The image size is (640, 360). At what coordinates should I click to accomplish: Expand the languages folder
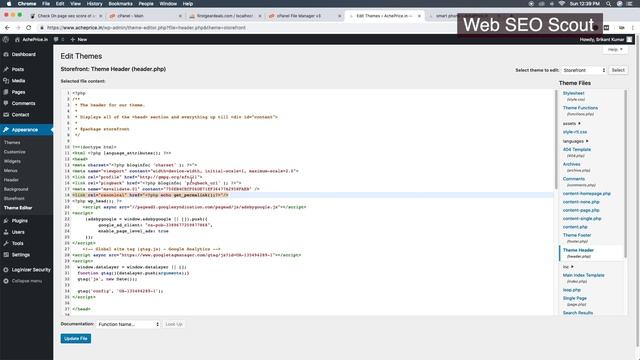576,141
